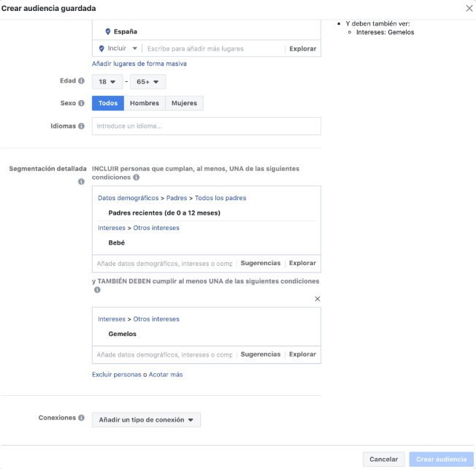The height and width of the screenshot is (469, 476).
Task: Expand the Añadir un tipo de conexión dropdown
Action: [x=146, y=420]
